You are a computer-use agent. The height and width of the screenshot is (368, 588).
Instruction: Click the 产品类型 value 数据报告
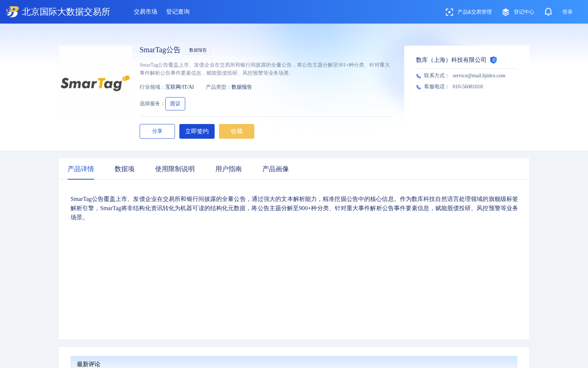242,87
